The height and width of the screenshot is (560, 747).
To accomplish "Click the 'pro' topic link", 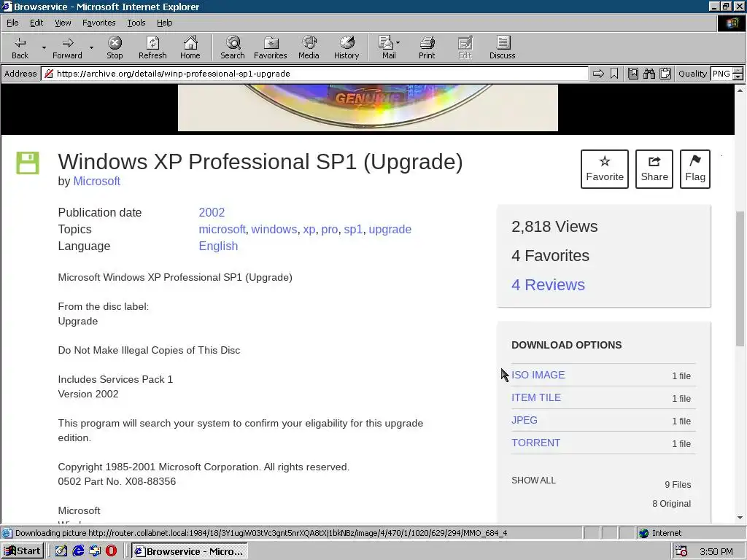I will pyautogui.click(x=329, y=229).
